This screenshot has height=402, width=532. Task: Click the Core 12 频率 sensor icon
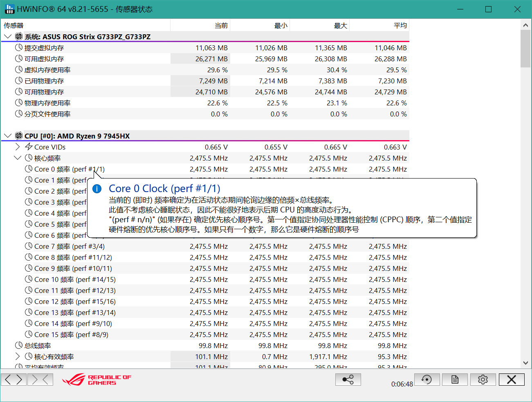pos(29,301)
